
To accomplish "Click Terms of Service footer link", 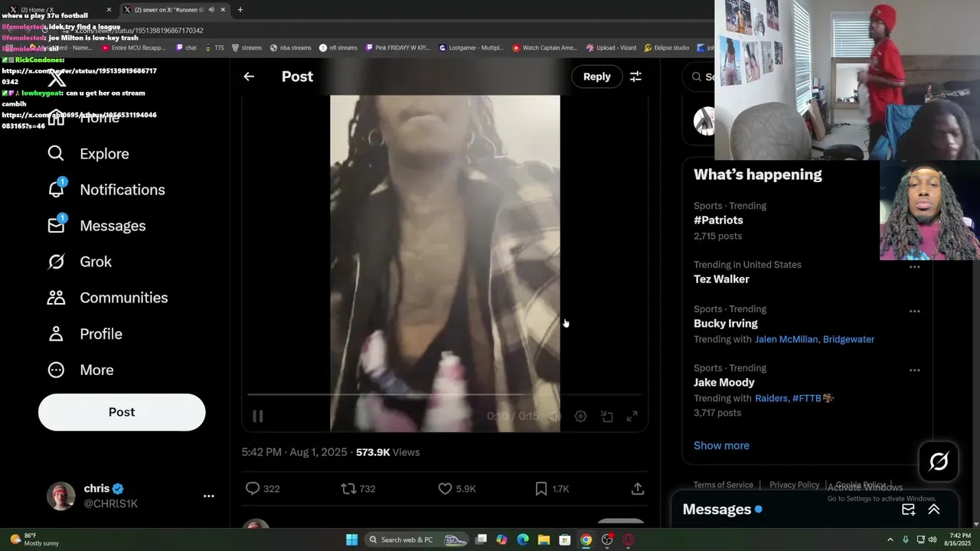I will [x=724, y=485].
